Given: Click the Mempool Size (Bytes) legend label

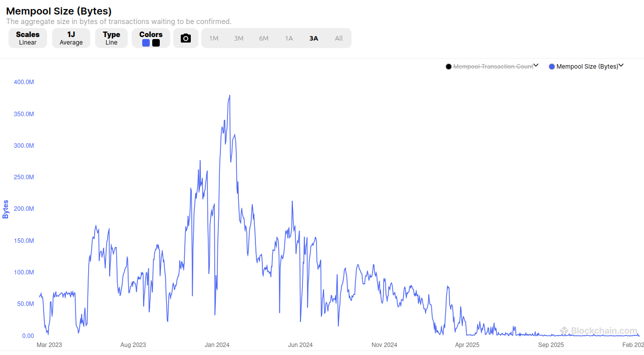Looking at the screenshot, I should [x=587, y=67].
